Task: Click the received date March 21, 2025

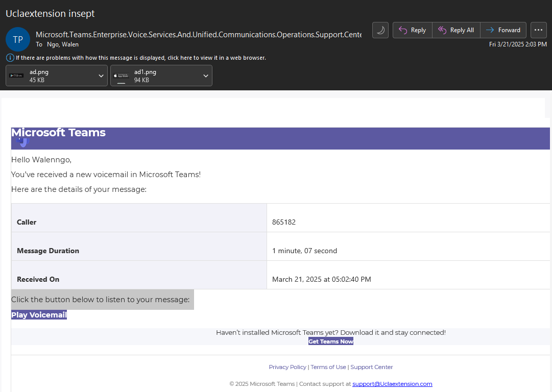Action: coord(321,279)
